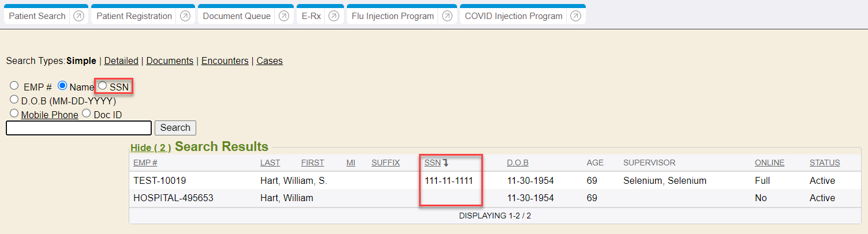Click Flu Injection Program pop-out icon
Viewport: 868px width, 234px height.
tap(447, 16)
